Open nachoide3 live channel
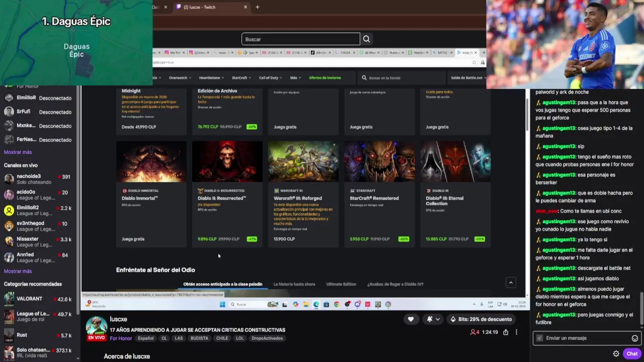 [x=39, y=179]
